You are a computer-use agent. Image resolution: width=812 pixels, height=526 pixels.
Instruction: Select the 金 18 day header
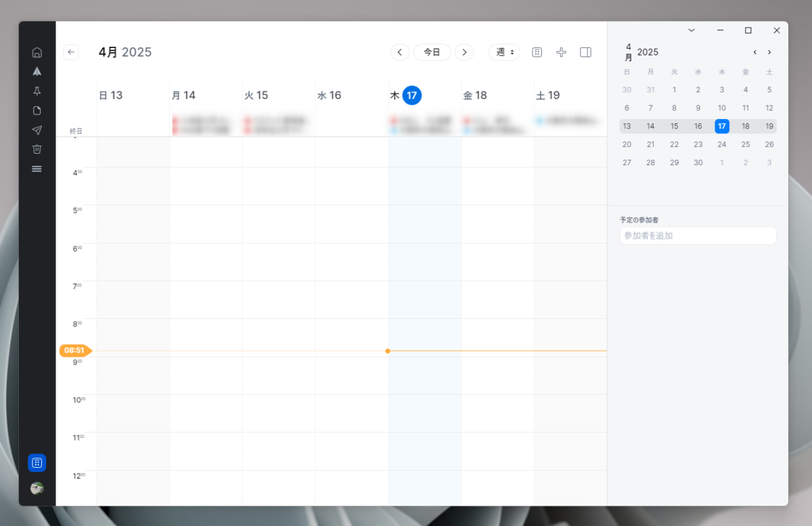[x=475, y=95]
